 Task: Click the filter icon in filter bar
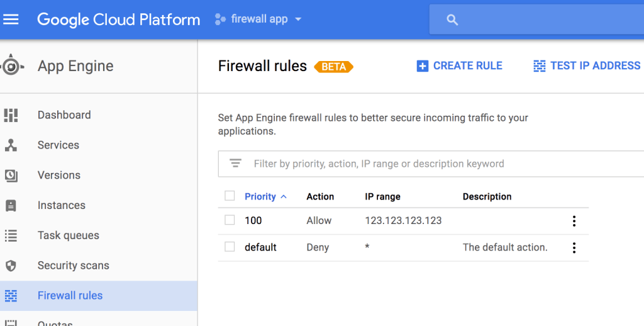point(235,164)
